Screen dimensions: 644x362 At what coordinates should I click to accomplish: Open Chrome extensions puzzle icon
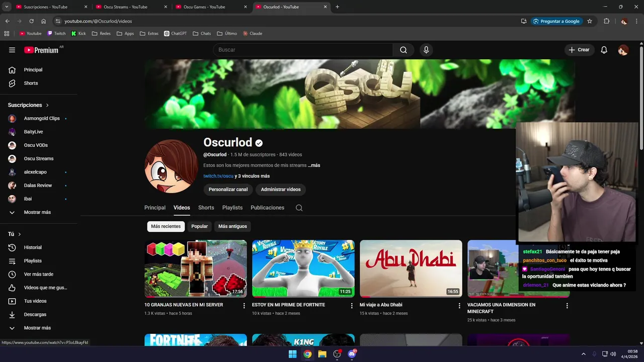[x=606, y=21]
